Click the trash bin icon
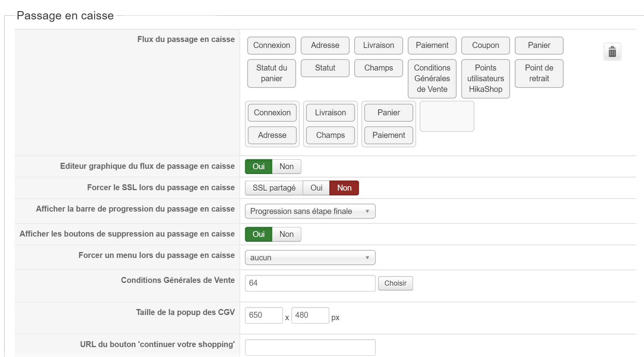 [x=612, y=52]
